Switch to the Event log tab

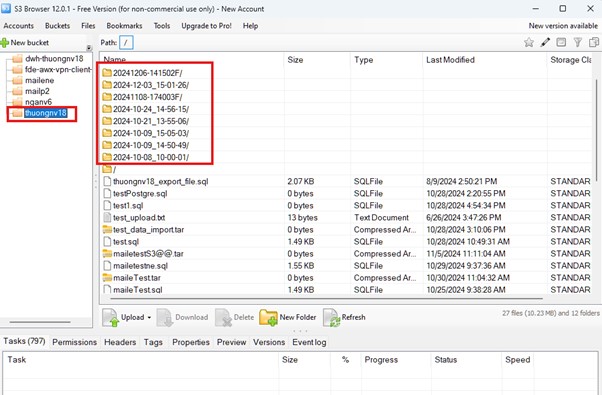(309, 342)
